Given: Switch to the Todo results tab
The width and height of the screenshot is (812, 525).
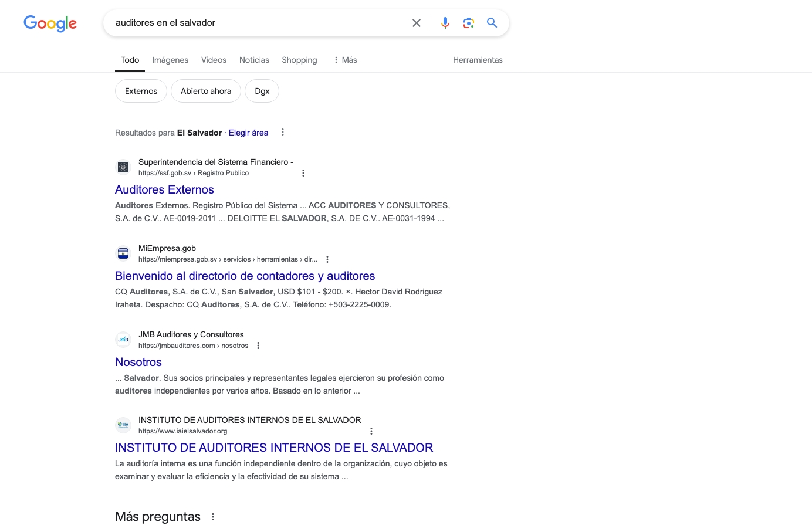Looking at the screenshot, I should pyautogui.click(x=130, y=60).
